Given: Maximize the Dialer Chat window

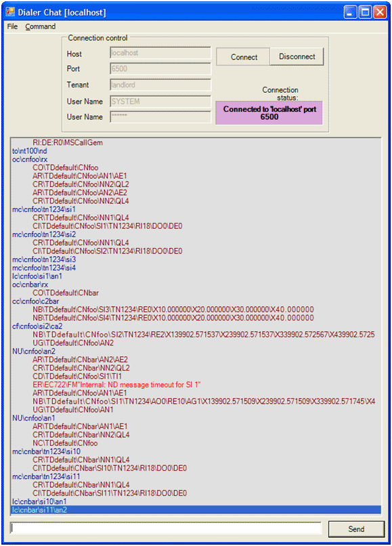Looking at the screenshot, I should click(x=365, y=12).
